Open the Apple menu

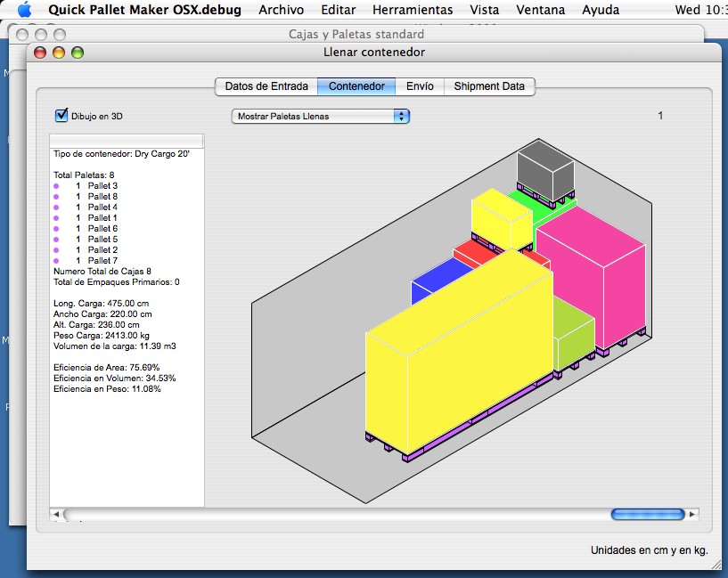pos(24,9)
